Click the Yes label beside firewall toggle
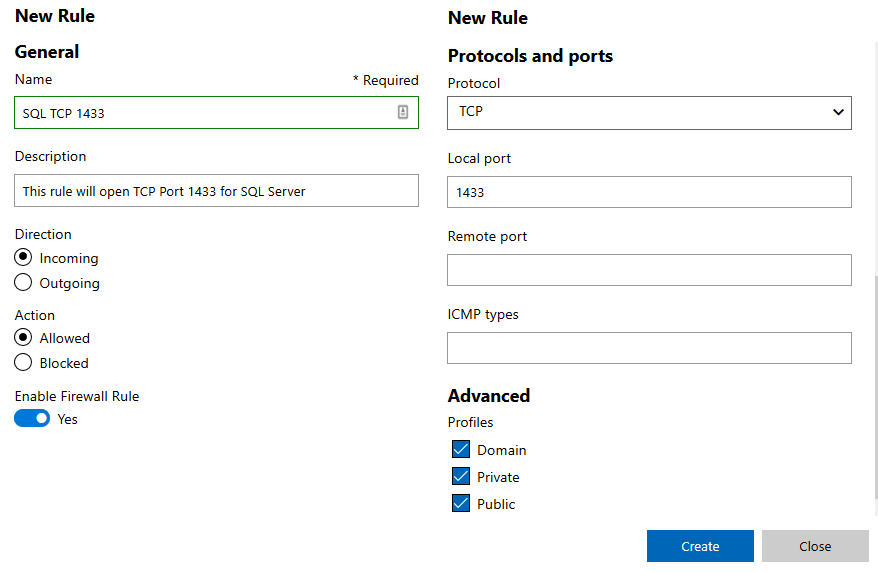This screenshot has height=572, width=878. click(67, 419)
